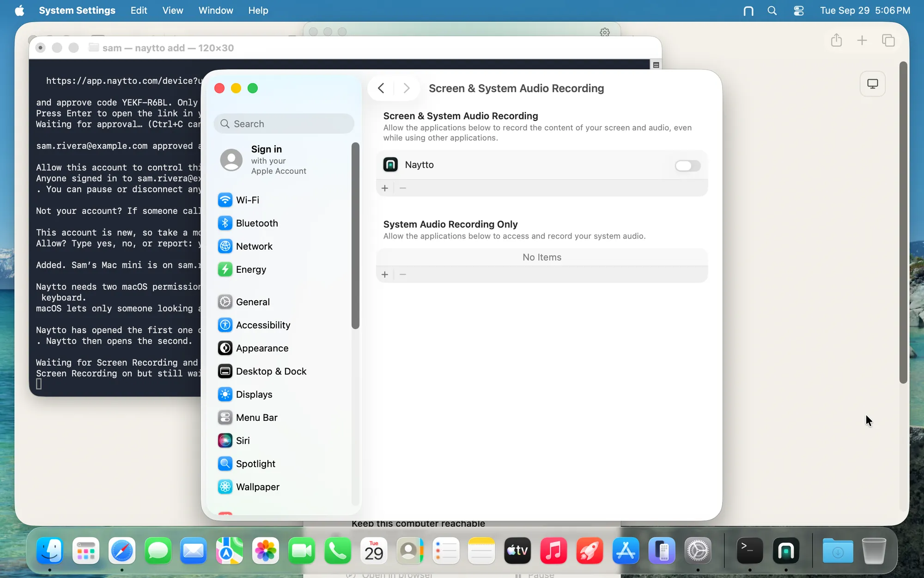Open the Window menu
Viewport: 924px width, 578px height.
(216, 10)
